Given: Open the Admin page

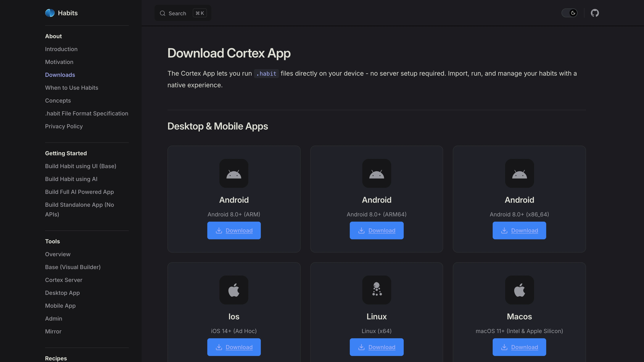Looking at the screenshot, I should click(54, 319).
